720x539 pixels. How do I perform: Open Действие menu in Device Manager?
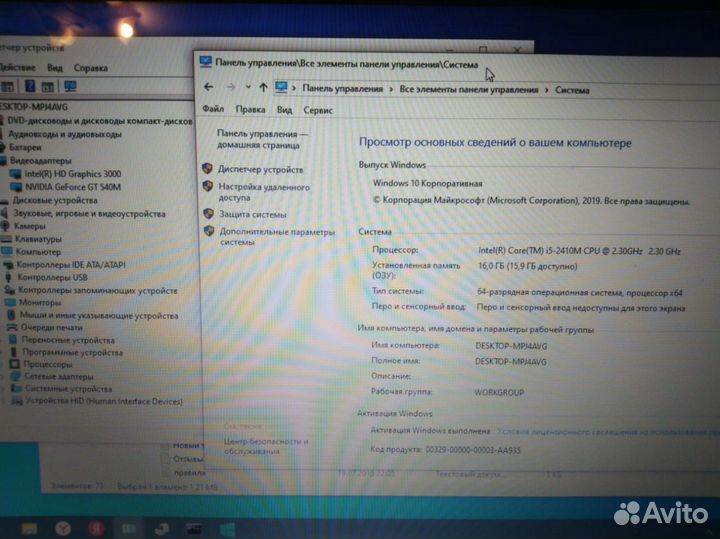[17, 67]
